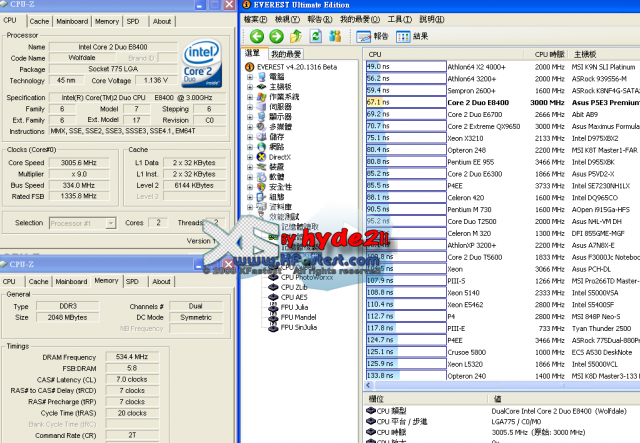Go forward with the green right arrow
Viewport: 640px width, 443px height.
276,36
